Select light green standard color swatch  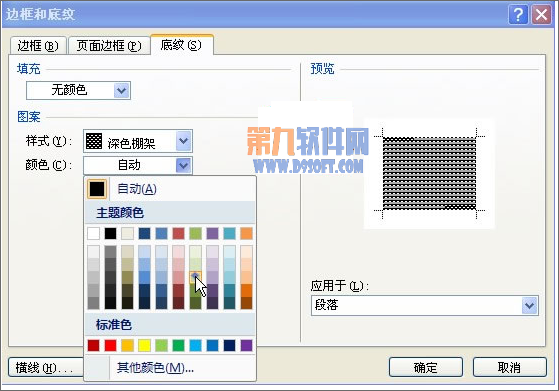[161, 345]
